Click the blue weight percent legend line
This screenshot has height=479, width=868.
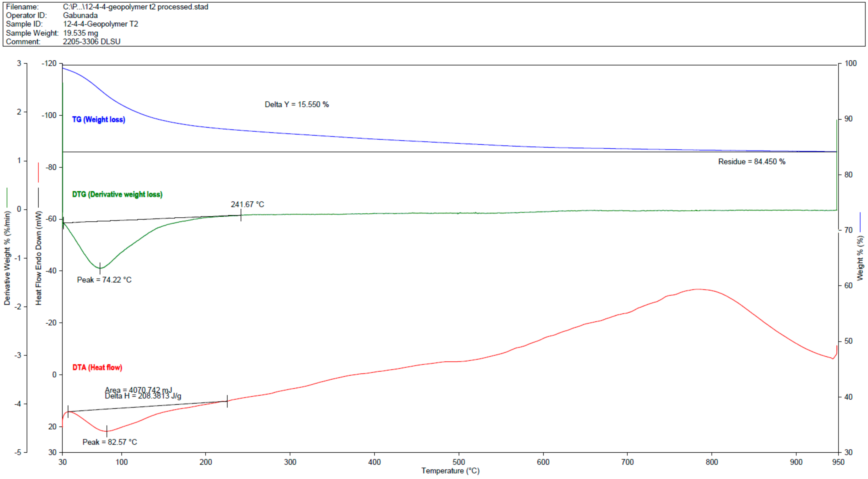pos(860,222)
